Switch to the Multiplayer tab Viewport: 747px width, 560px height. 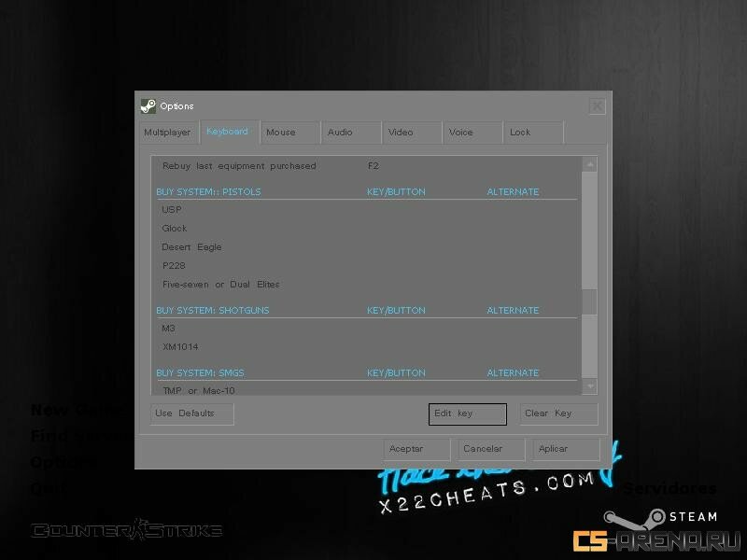click(167, 133)
